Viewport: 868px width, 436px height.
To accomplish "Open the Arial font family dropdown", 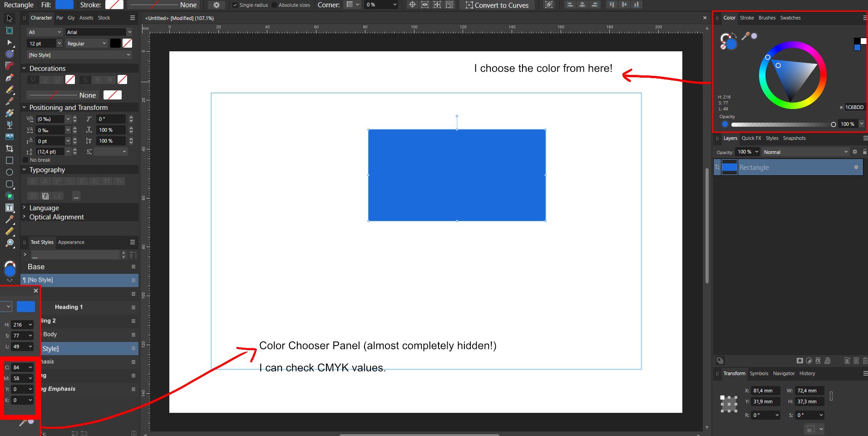I will (99, 32).
